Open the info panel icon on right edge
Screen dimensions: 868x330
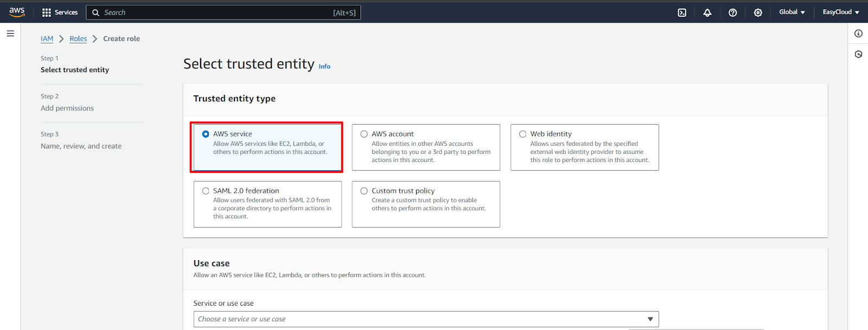(x=858, y=34)
